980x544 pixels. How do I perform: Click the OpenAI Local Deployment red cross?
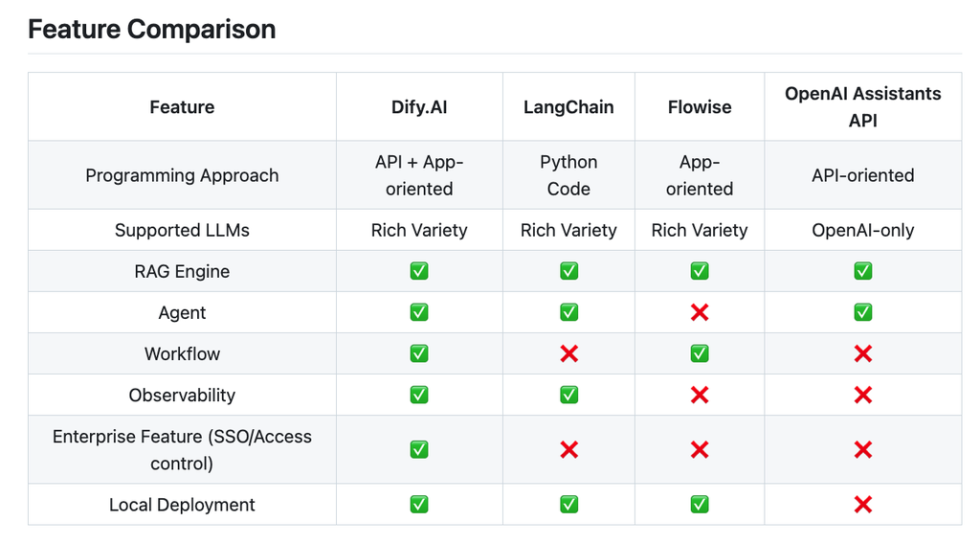[x=862, y=504]
